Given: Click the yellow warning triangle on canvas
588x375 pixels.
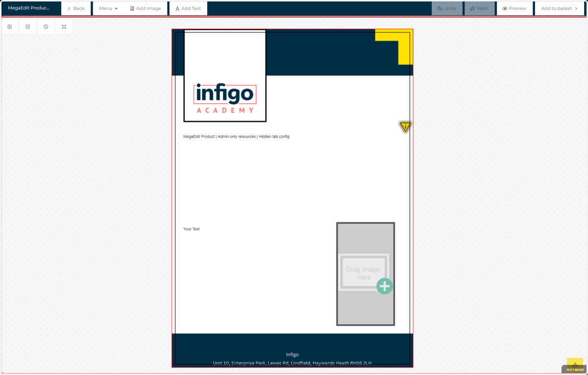Looking at the screenshot, I should click(405, 127).
